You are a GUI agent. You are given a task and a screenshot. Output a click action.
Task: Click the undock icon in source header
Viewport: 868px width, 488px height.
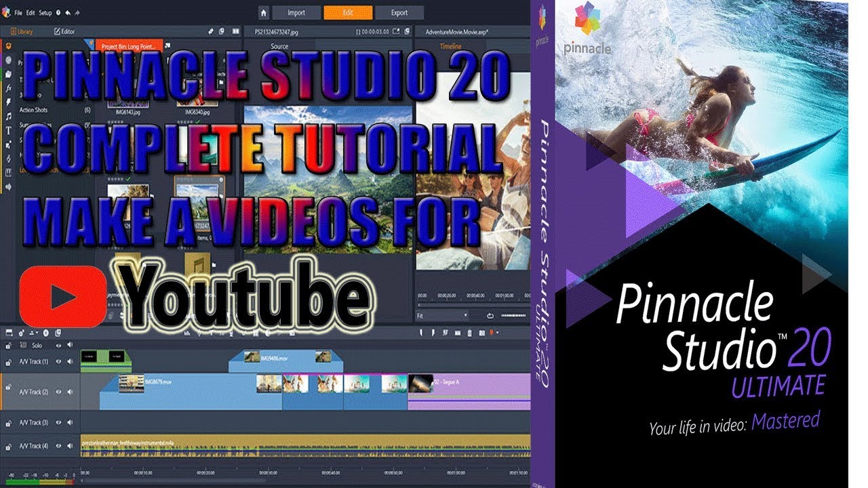point(407,31)
